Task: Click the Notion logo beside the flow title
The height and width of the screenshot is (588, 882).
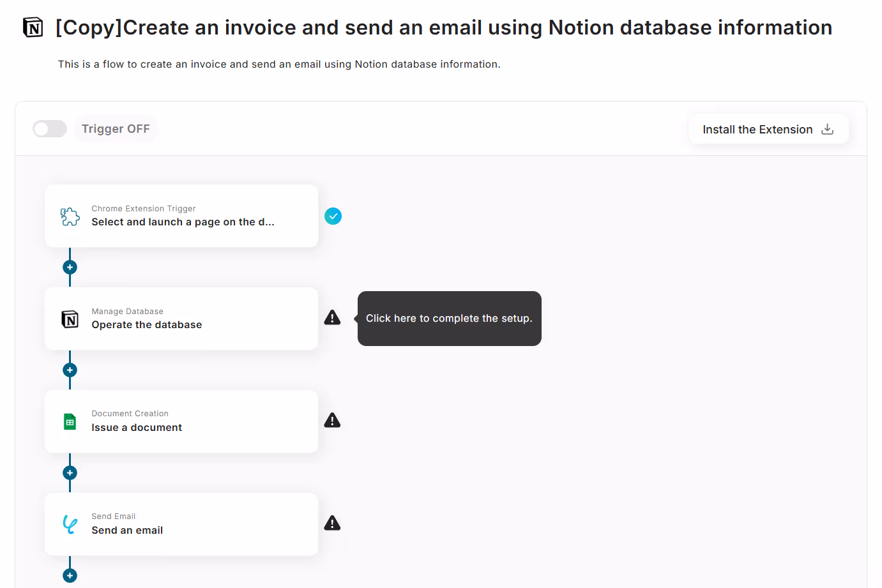Action: (33, 27)
